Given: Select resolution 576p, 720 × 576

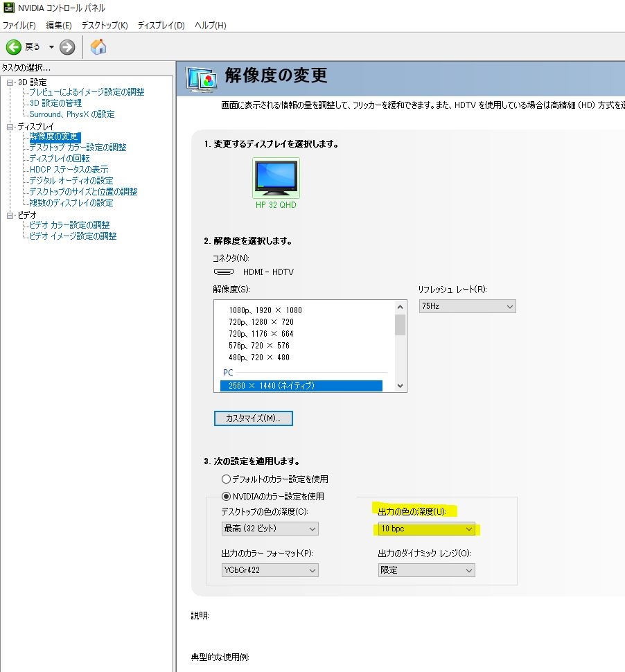Looking at the screenshot, I should pos(259,346).
